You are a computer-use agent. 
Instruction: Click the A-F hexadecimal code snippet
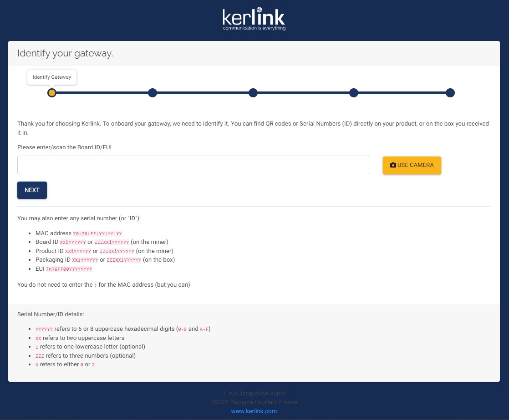tap(204, 329)
